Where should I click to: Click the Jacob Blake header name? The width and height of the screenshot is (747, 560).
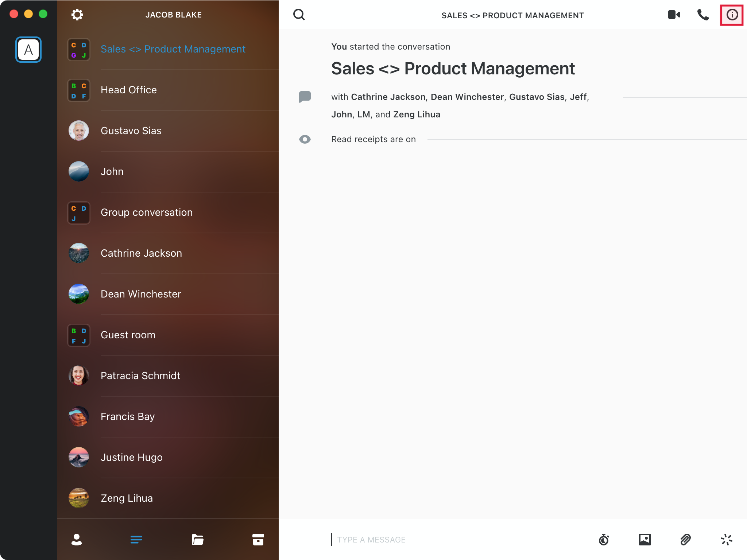pyautogui.click(x=174, y=15)
